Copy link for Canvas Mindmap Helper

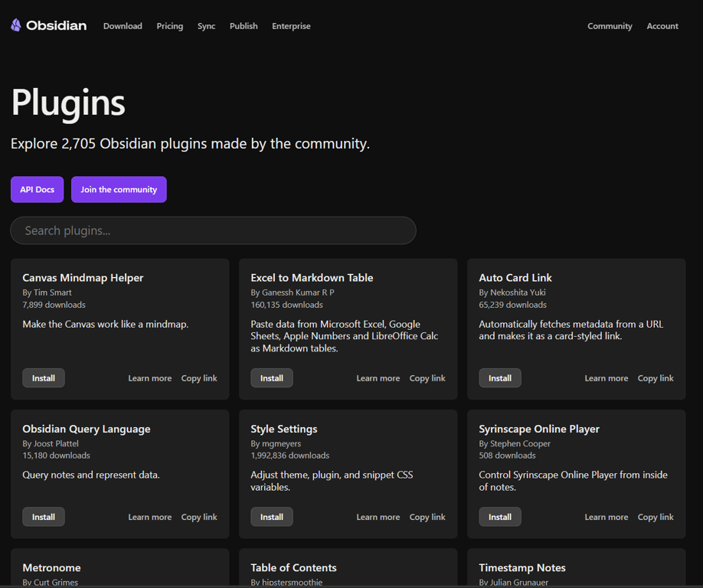click(x=199, y=378)
